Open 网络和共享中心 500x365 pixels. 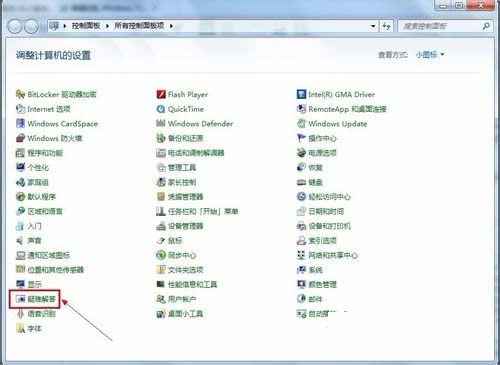click(327, 255)
